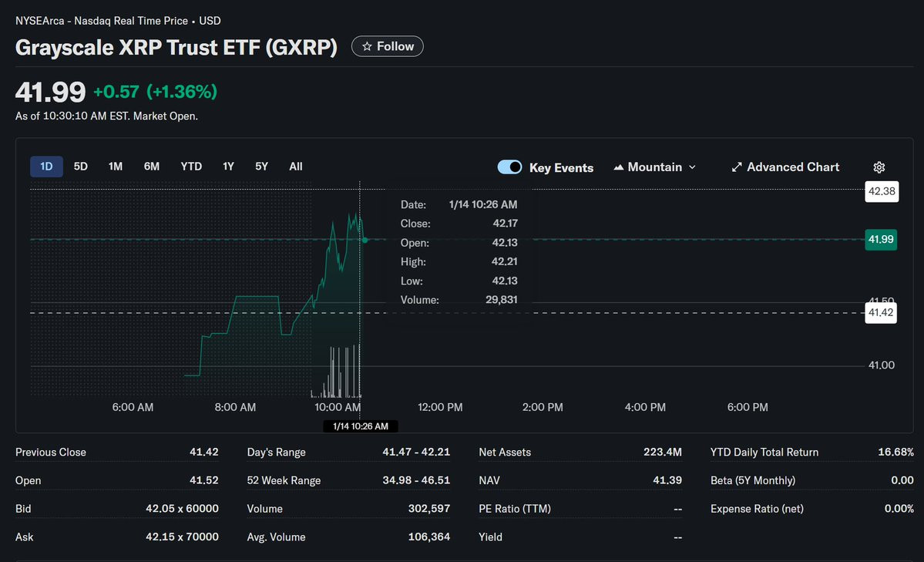
Task: Click the 41.00 axis price label
Action: [x=882, y=365]
